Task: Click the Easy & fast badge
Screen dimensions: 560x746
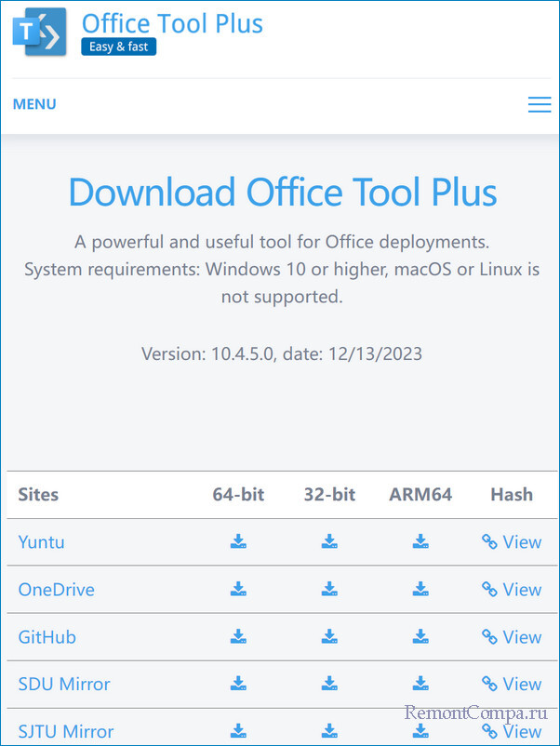Action: (118, 47)
